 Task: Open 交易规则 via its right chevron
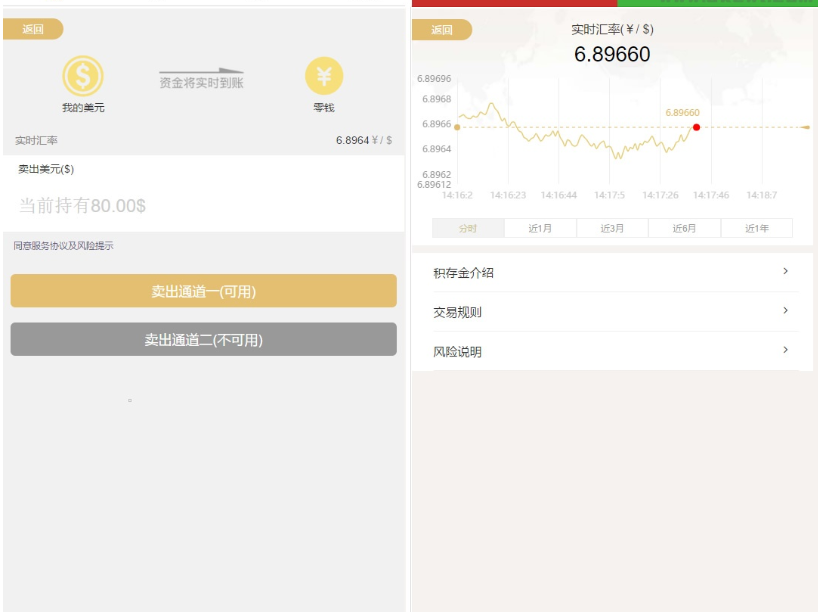pos(785,311)
